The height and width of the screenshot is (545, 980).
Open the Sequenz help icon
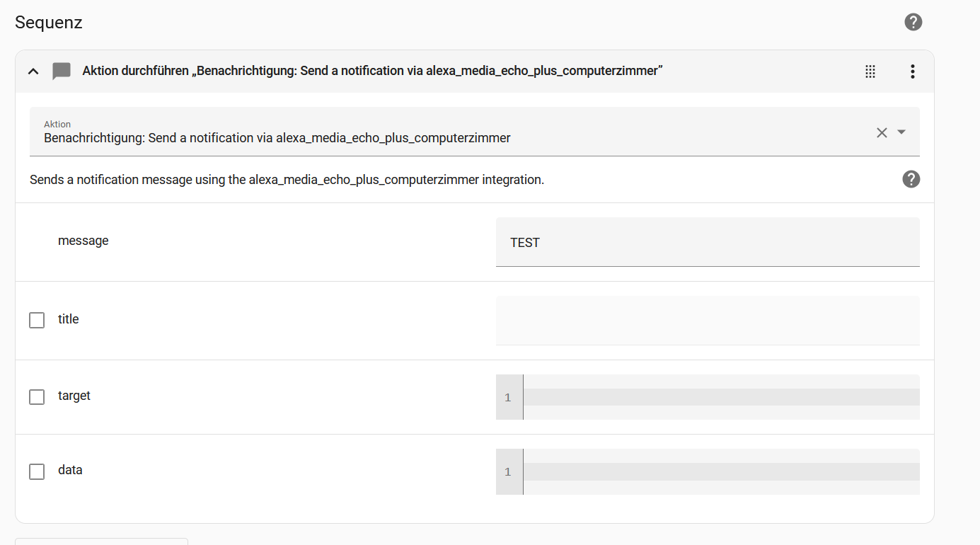coord(913,22)
